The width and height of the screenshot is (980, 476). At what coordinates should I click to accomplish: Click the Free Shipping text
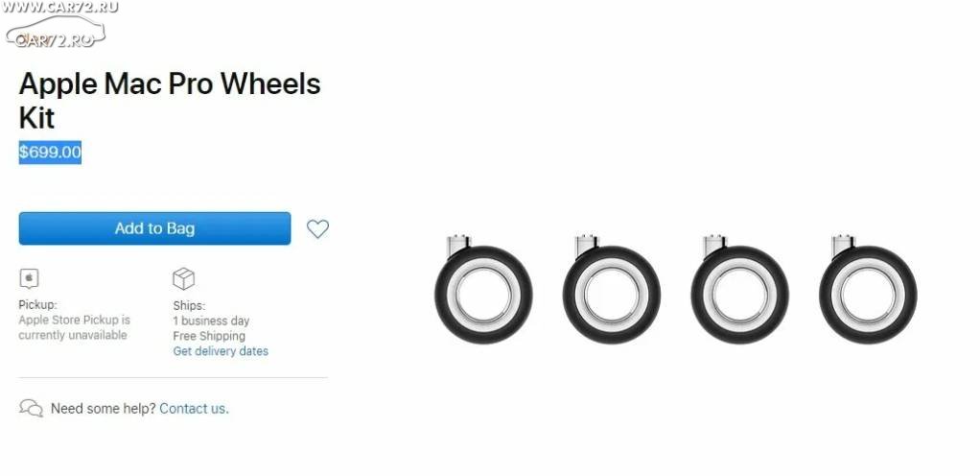(x=209, y=336)
